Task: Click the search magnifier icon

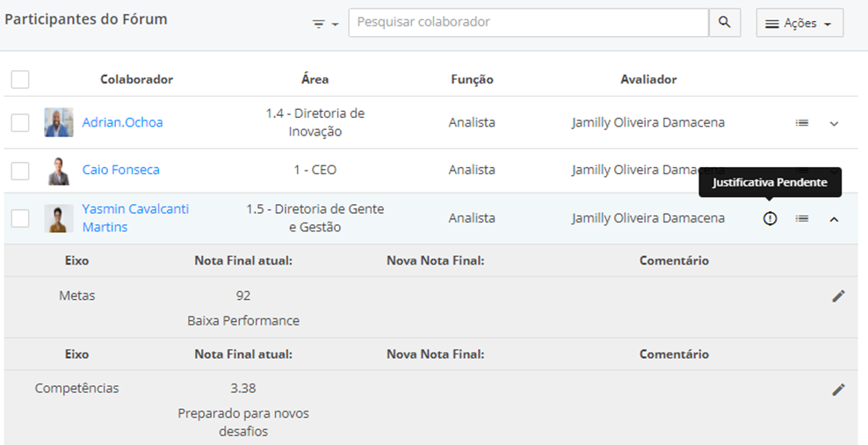Action: pos(724,23)
